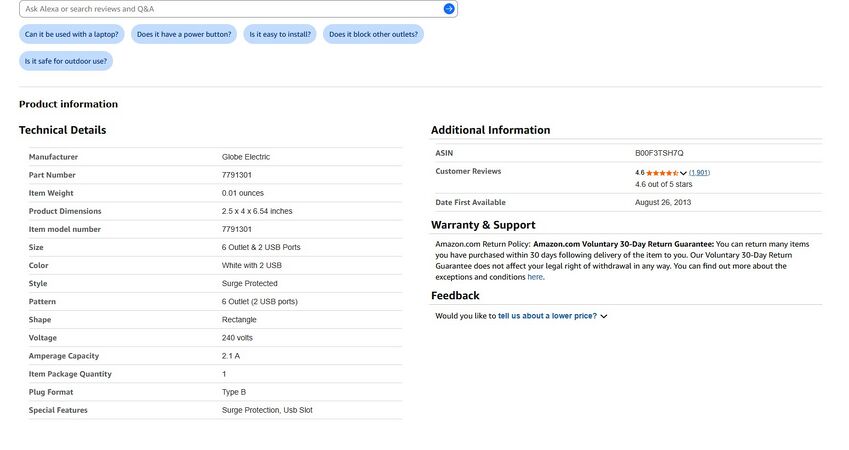Click the 'August 26, 2013' date value
Image resolution: width=849 pixels, height=450 pixels.
point(663,203)
